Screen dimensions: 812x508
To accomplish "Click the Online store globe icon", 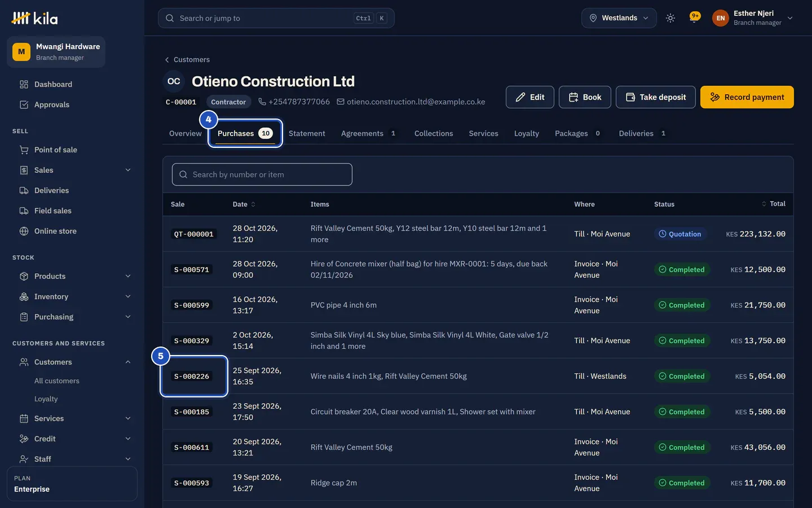I will click(x=24, y=231).
